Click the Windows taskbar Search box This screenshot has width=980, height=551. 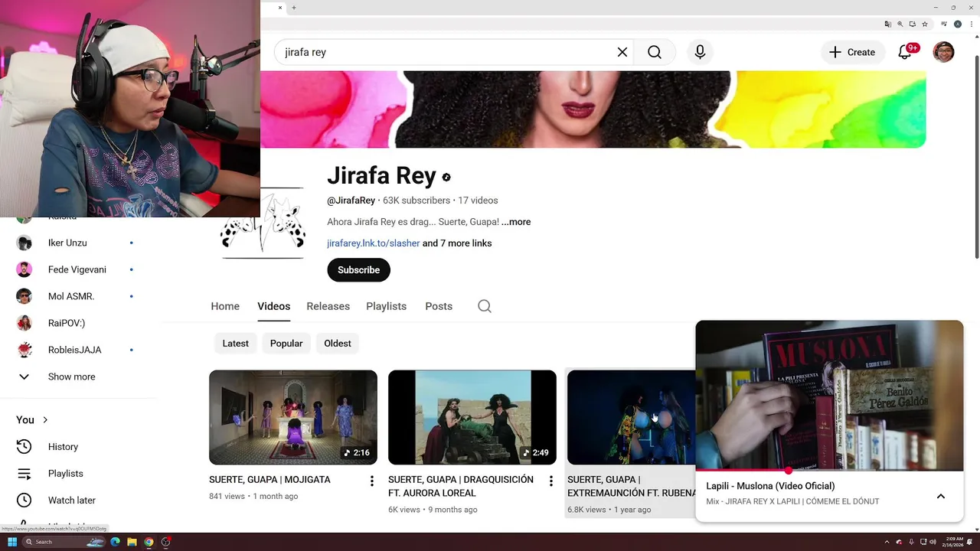64,542
